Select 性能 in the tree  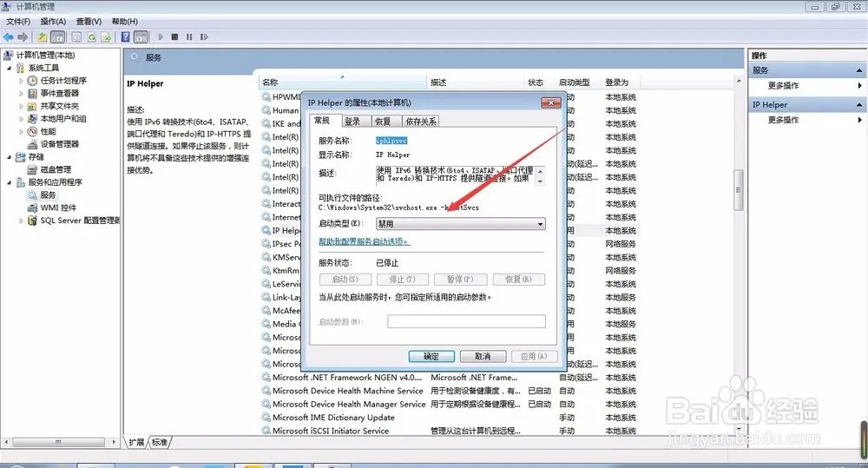[48, 131]
